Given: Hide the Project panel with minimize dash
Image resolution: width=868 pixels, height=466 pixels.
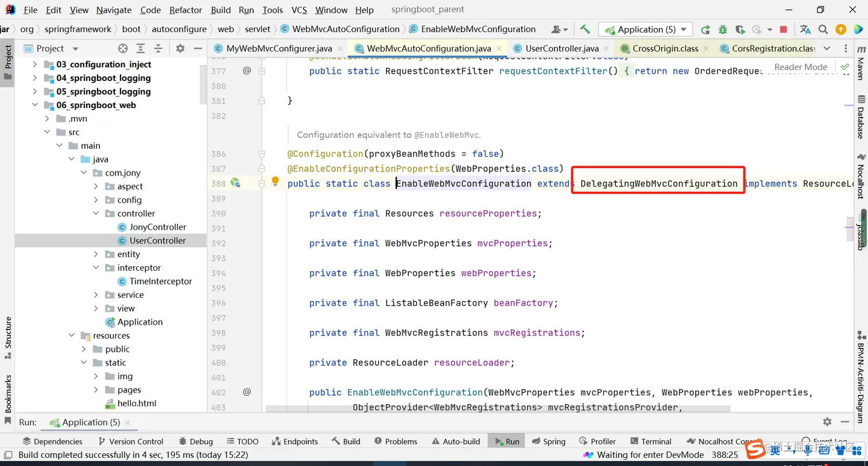Looking at the screenshot, I should (198, 48).
